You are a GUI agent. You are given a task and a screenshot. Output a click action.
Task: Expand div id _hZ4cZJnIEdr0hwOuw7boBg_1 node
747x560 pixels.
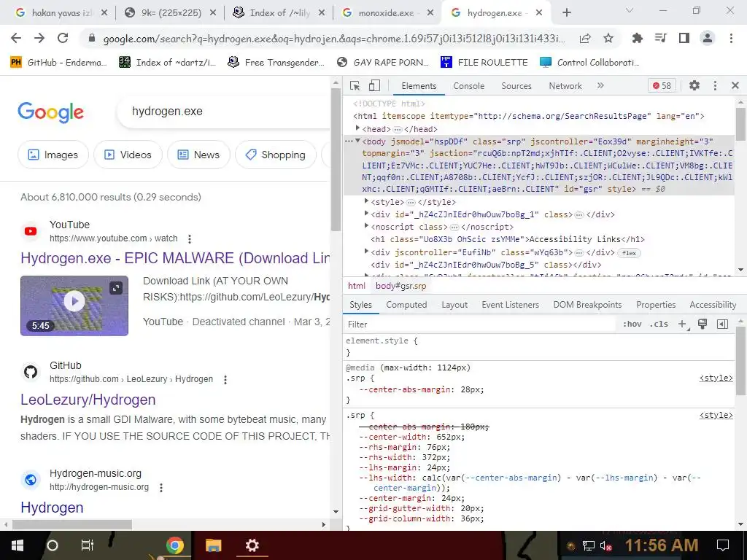point(366,214)
